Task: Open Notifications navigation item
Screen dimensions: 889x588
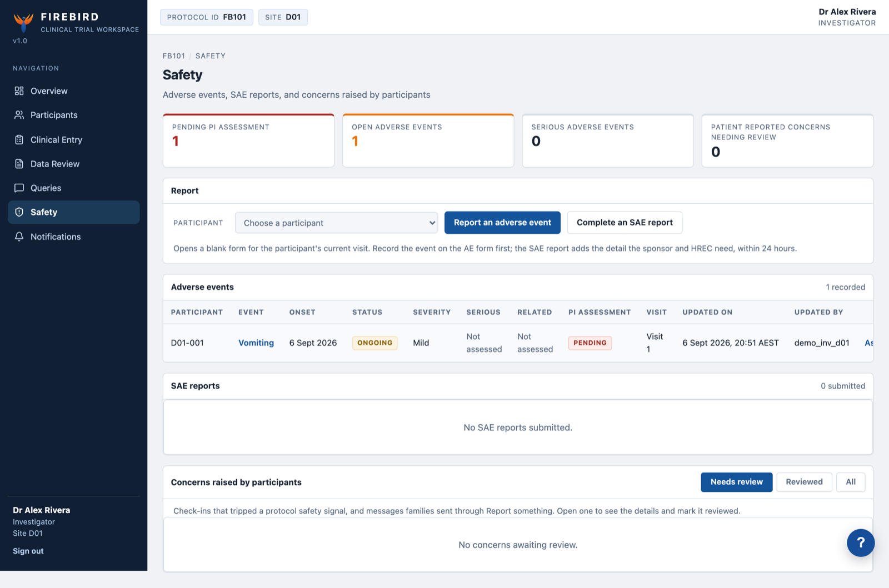Action: click(x=73, y=237)
